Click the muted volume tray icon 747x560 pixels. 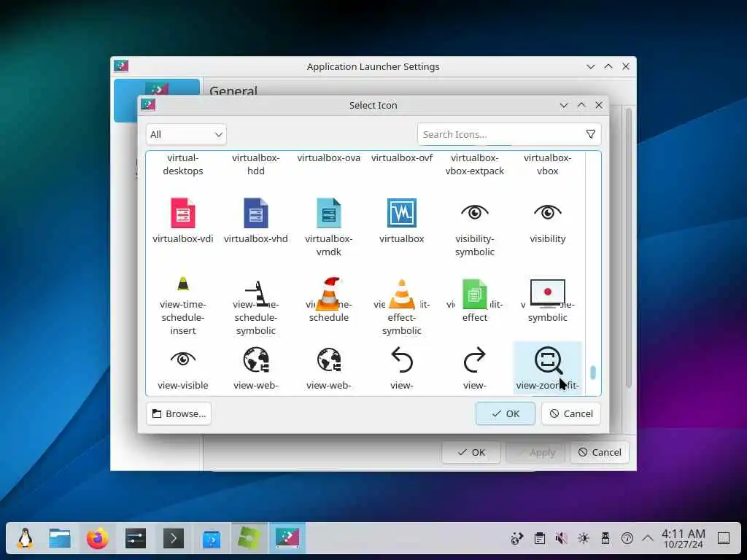click(561, 539)
